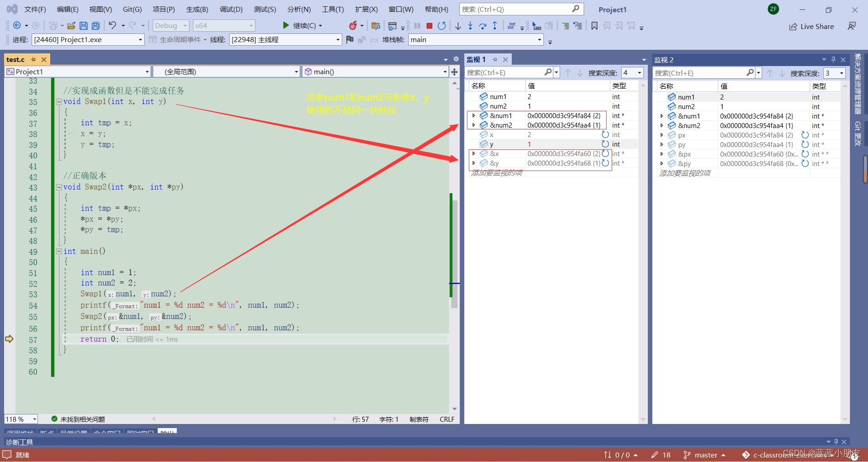Click the Step Over icon
Screen dimensions: 868x462
click(x=483, y=26)
